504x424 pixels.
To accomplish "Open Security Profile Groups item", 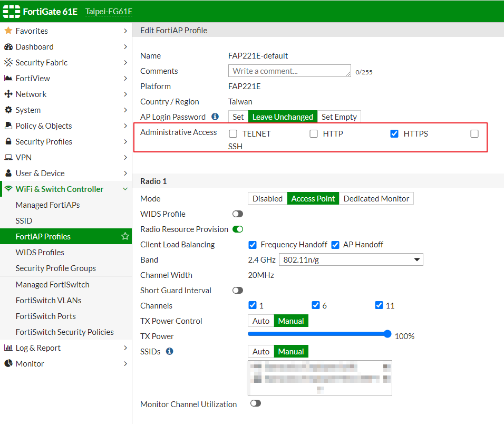I will pyautogui.click(x=66, y=268).
